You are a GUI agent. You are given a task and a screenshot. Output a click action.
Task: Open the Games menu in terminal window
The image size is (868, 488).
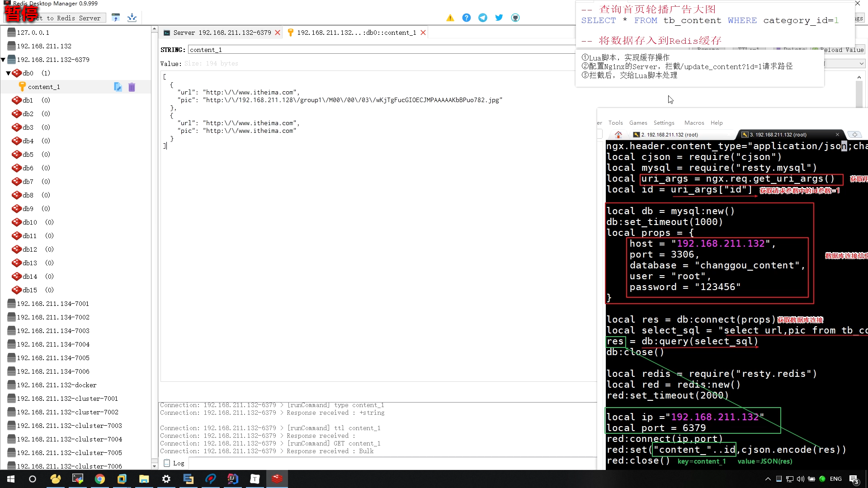638,123
